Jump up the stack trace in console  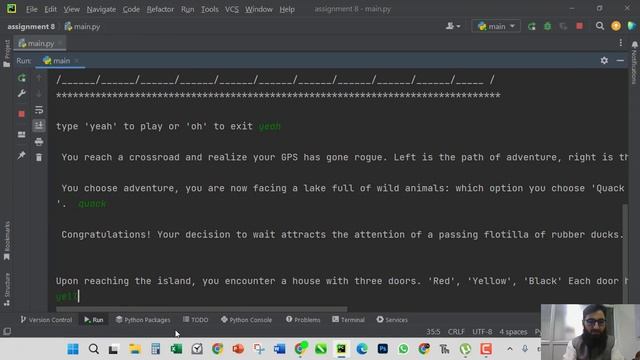tap(39, 78)
